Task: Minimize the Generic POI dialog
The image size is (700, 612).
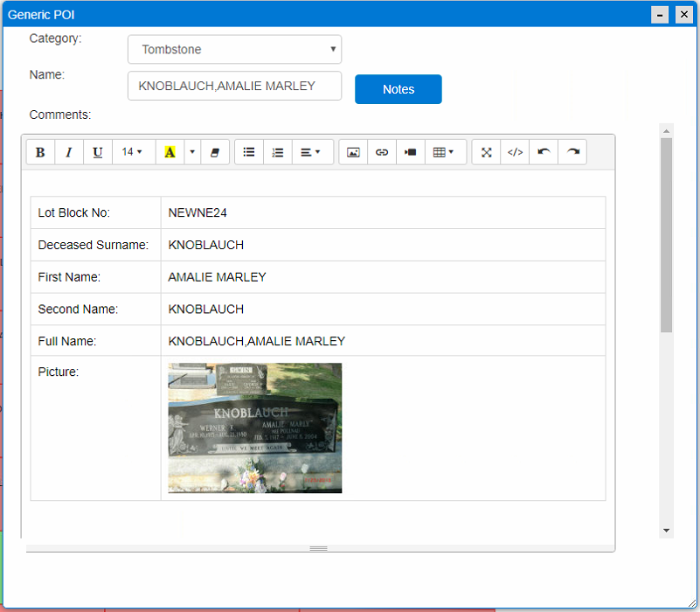Action: [660, 15]
